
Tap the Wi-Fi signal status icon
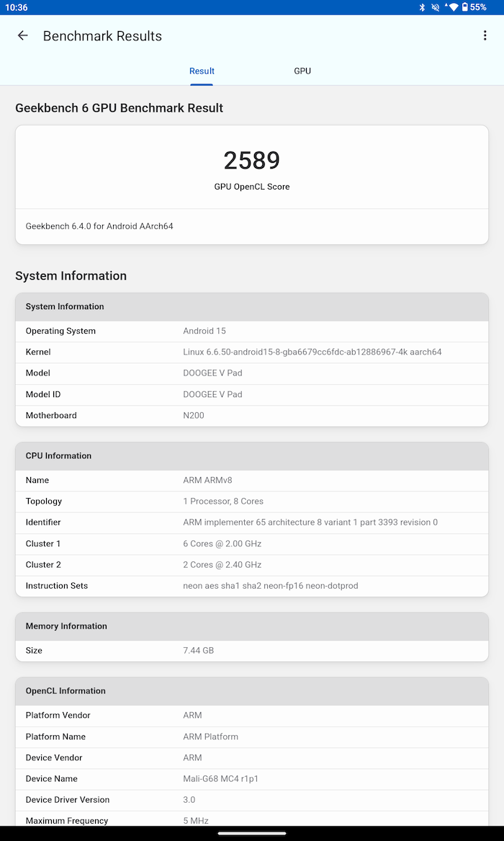[x=453, y=7]
